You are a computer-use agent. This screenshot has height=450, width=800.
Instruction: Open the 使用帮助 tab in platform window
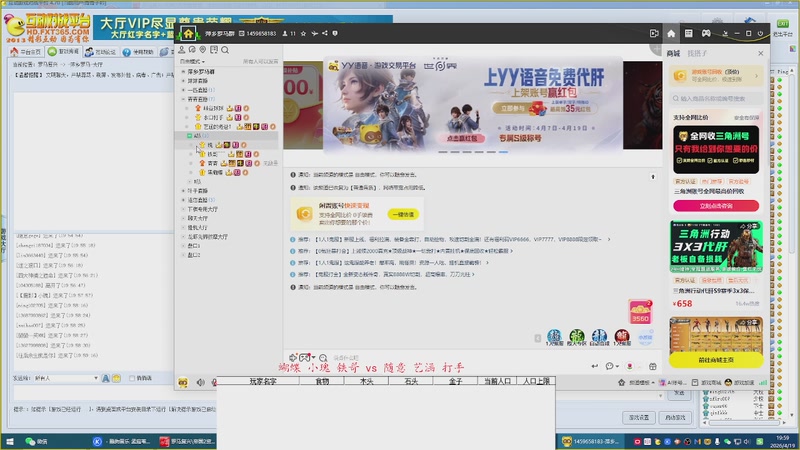click(x=138, y=52)
